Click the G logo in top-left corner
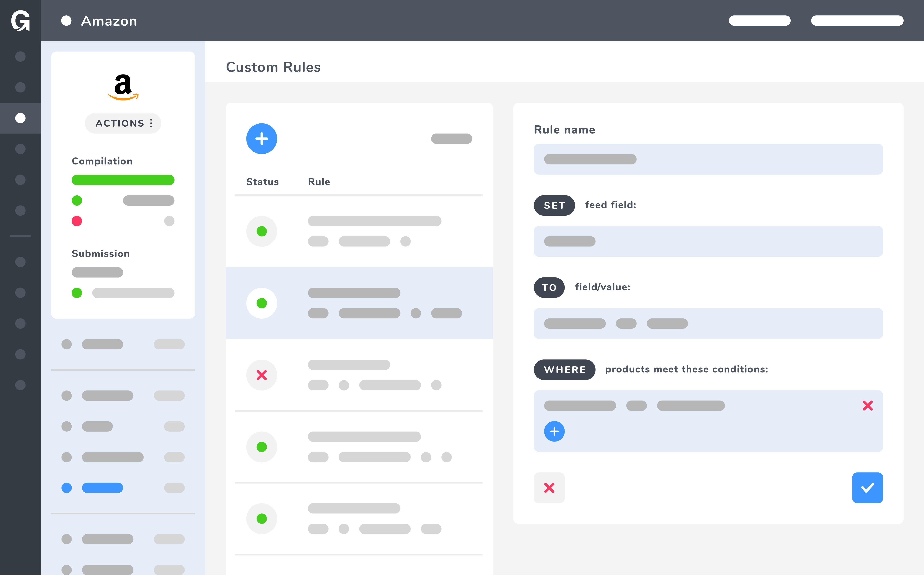Viewport: 924px width, 575px height. tap(20, 21)
